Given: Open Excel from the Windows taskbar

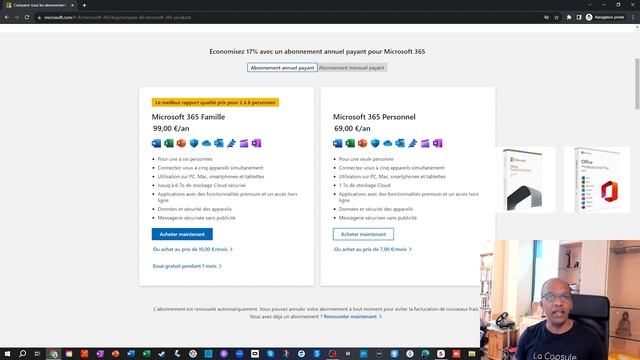Looking at the screenshot, I should pos(147,353).
